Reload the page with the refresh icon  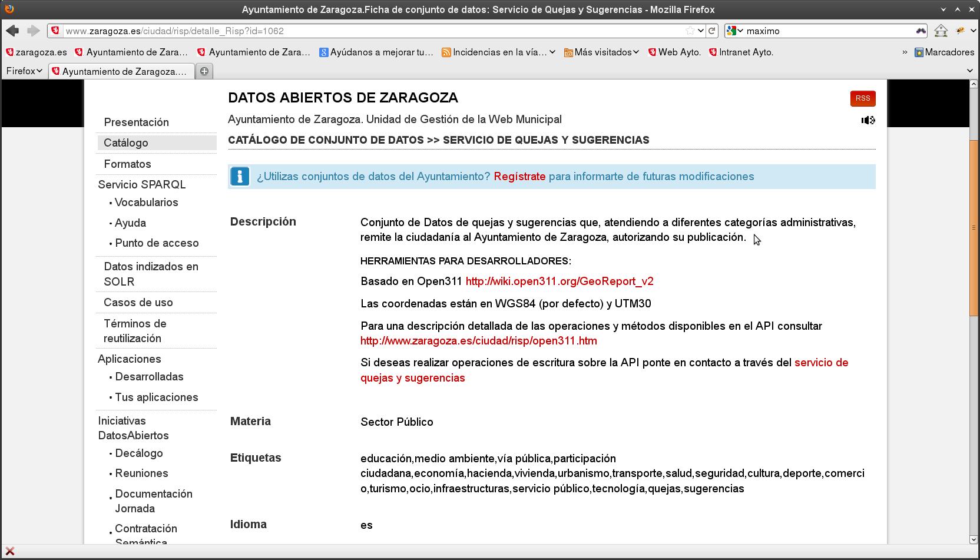point(712,31)
